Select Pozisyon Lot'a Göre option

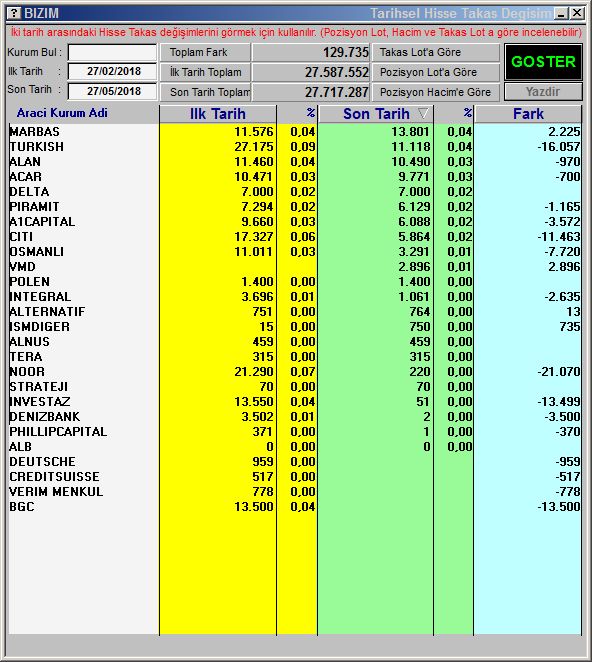pyautogui.click(x=436, y=72)
